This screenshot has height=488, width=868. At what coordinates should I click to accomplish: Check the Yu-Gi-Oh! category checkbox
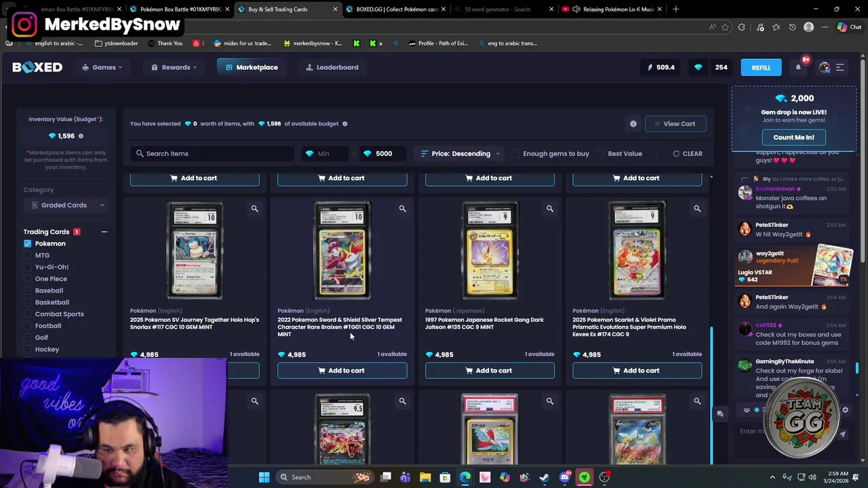[28, 267]
